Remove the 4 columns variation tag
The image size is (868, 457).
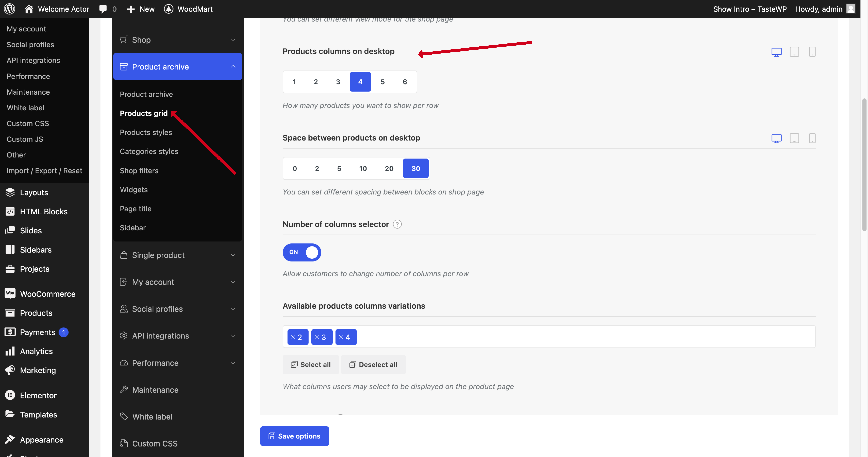click(341, 337)
